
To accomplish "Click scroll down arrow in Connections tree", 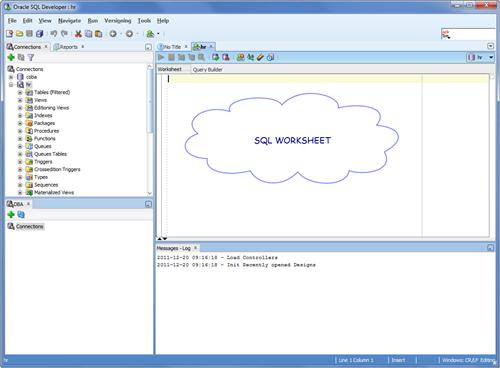I will [x=150, y=193].
